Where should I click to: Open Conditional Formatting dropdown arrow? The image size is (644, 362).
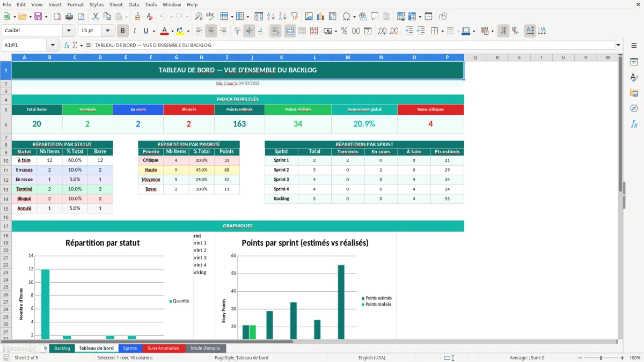point(492,31)
